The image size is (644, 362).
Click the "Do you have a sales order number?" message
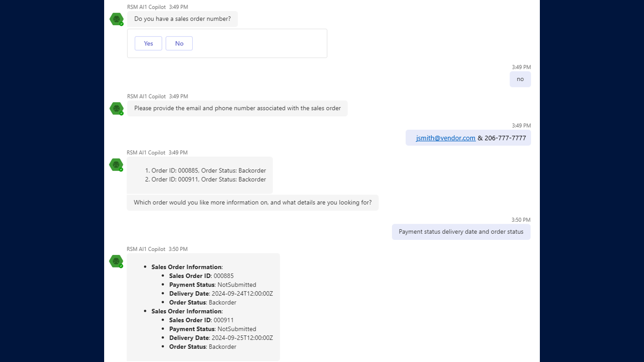182,19
